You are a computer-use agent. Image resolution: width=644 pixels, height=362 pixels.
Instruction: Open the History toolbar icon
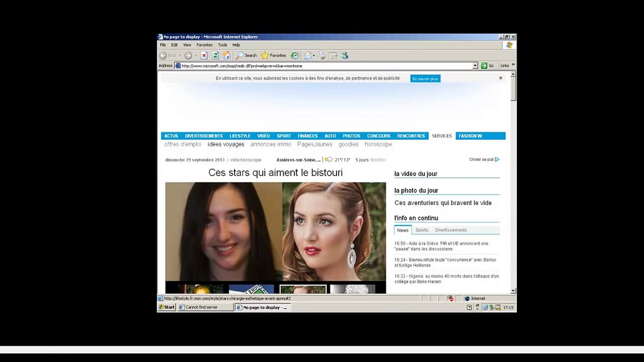[x=294, y=55]
